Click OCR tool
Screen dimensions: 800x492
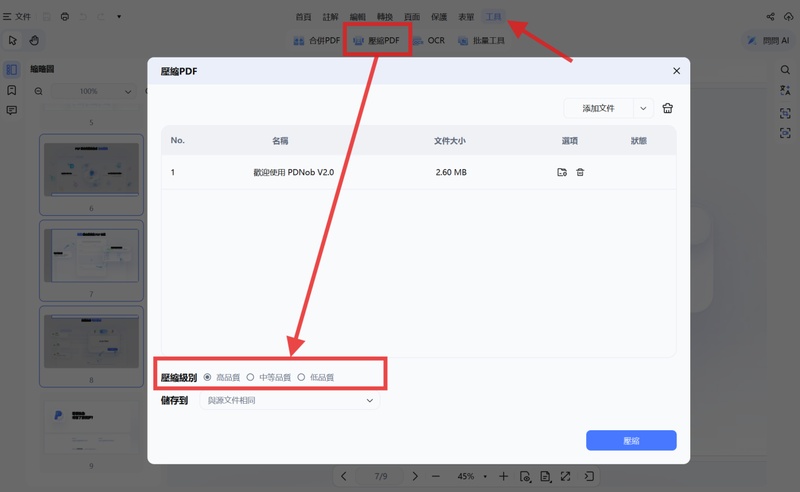click(x=429, y=40)
